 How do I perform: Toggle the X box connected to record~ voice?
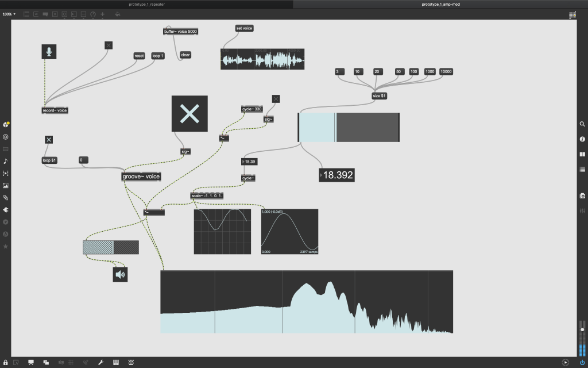pyautogui.click(x=109, y=45)
